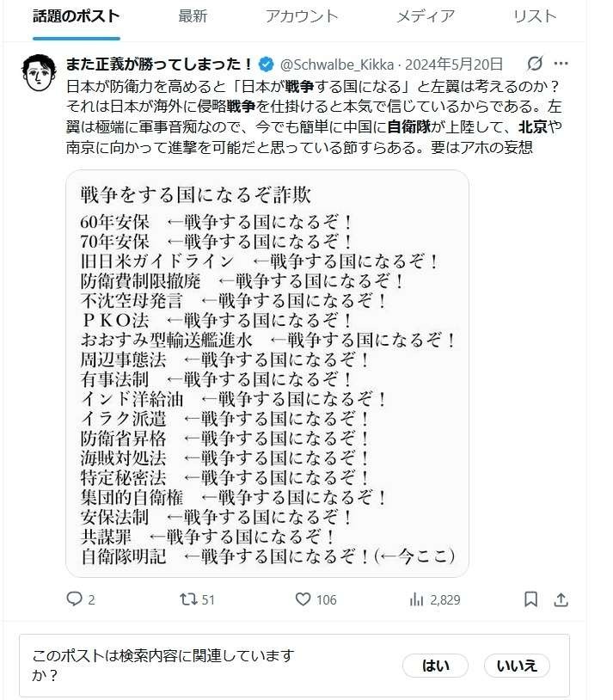
Task: Click the 2024年5月20日 post date link
Action: point(454,64)
